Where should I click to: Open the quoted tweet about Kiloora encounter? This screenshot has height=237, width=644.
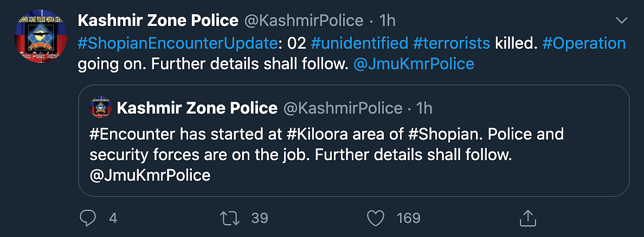click(353, 141)
